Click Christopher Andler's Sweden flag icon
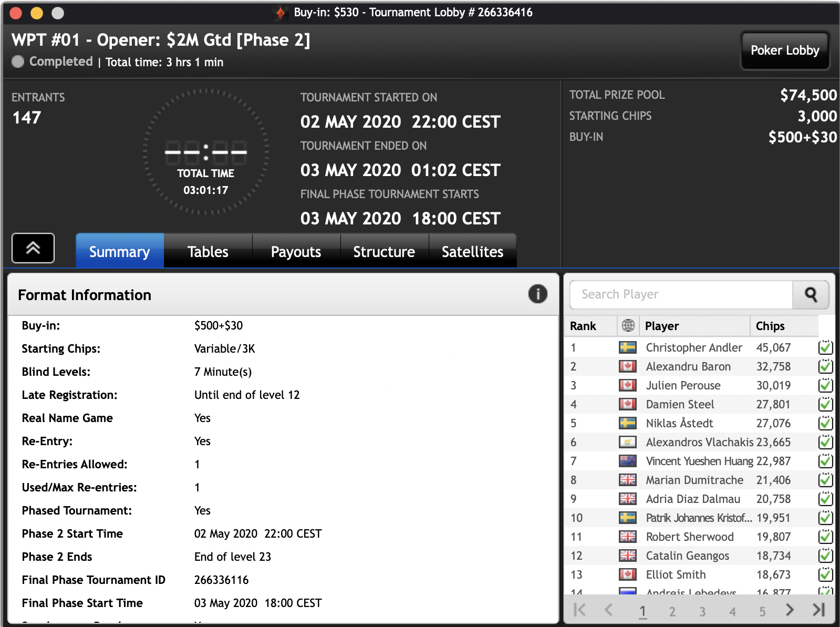 627,347
